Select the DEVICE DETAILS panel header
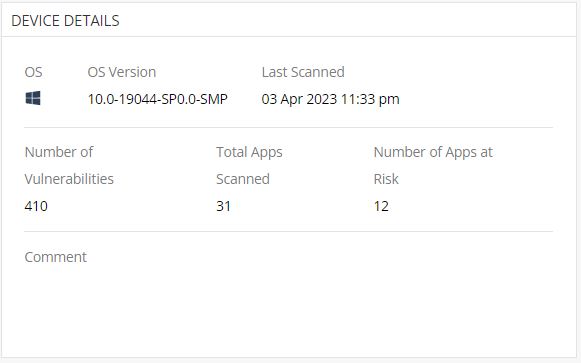The width and height of the screenshot is (581, 363). (65, 21)
